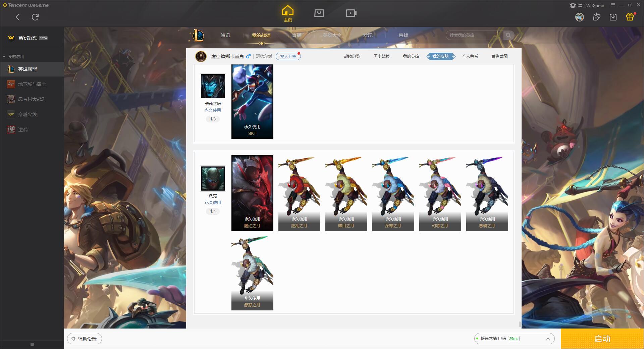Go back with the left arrow icon
644x349 pixels.
tap(18, 17)
